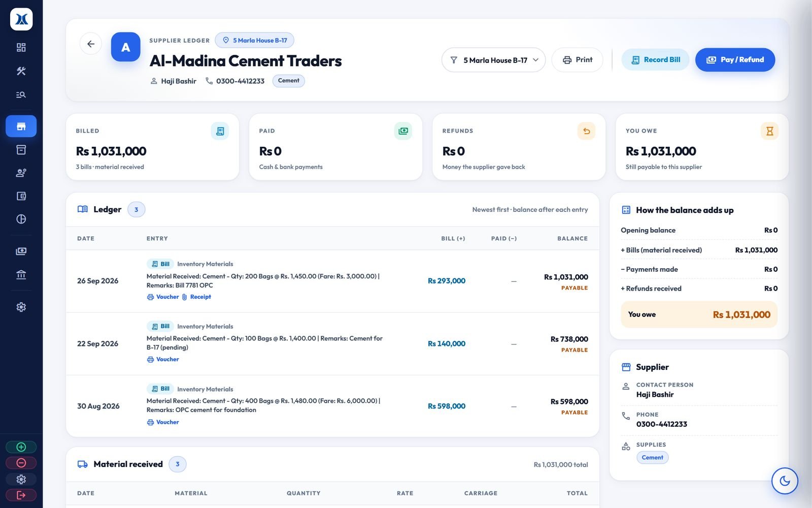
Task: Click the Rs 293,000 bill amount
Action: tap(447, 281)
